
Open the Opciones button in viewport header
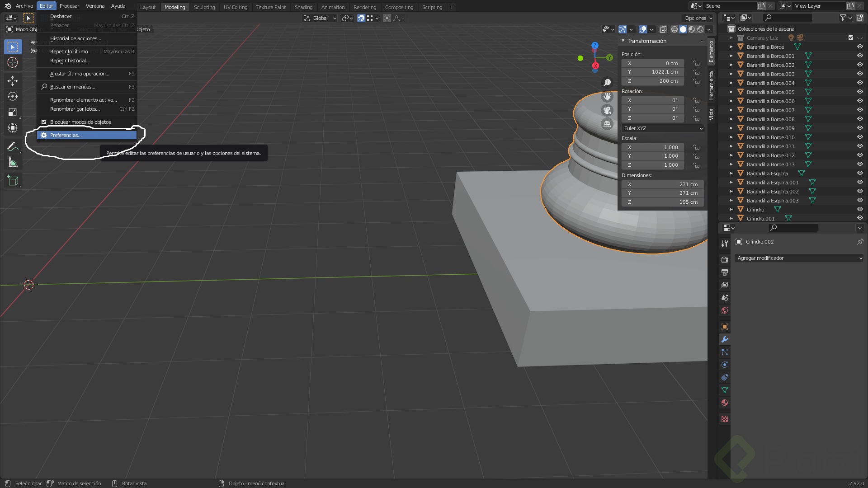click(698, 18)
